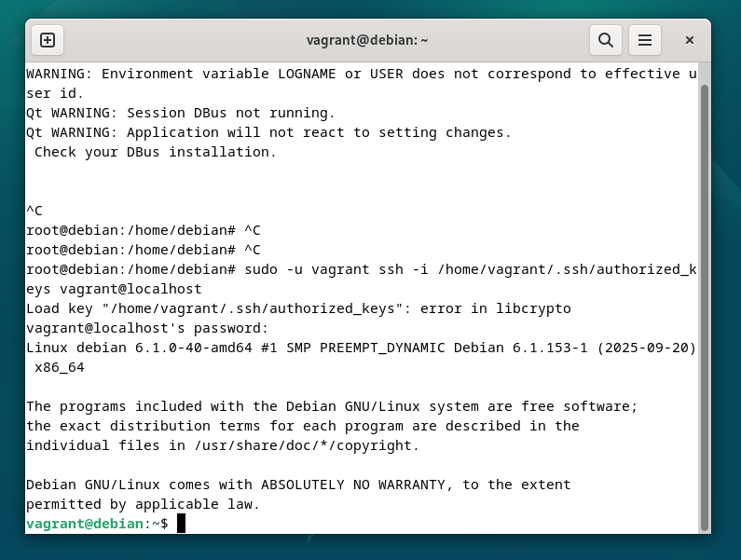Click the 'Check your DBus installation' line
741x560 pixels.
(155, 152)
